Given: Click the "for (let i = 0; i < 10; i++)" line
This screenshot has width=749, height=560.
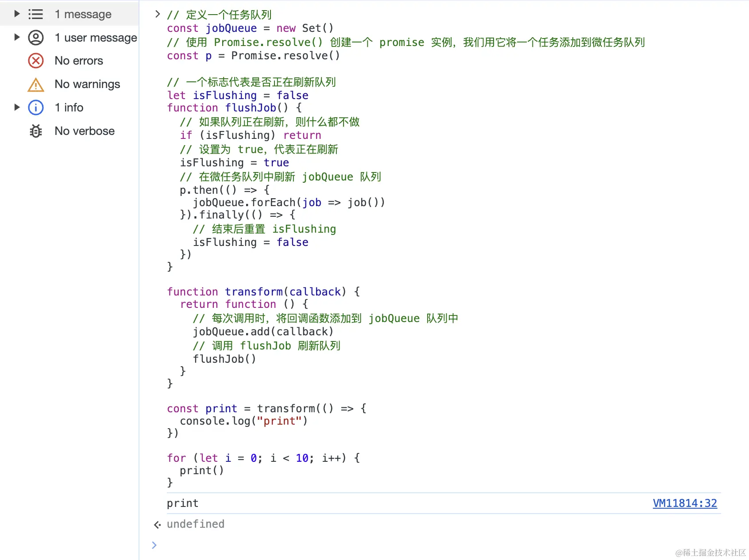Looking at the screenshot, I should click(x=263, y=458).
